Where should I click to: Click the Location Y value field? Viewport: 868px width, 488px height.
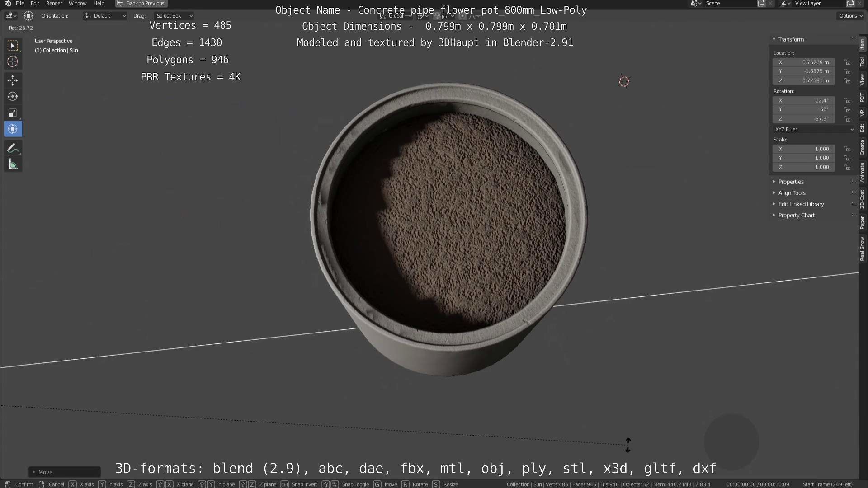(804, 71)
